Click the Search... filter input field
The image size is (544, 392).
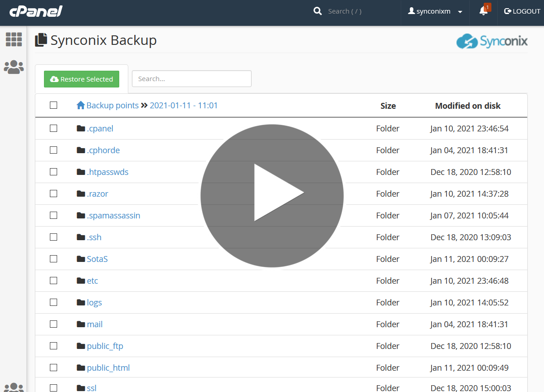point(191,78)
